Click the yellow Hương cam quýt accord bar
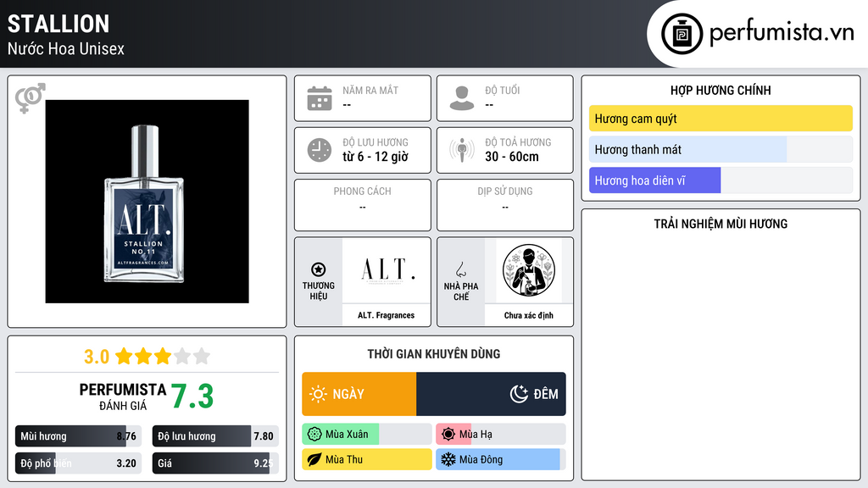Image resolution: width=868 pixels, height=488 pixels. pos(721,119)
